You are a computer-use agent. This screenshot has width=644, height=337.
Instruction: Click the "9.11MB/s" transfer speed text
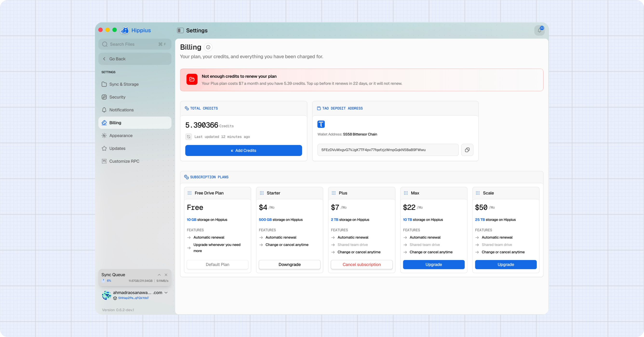tap(162, 281)
